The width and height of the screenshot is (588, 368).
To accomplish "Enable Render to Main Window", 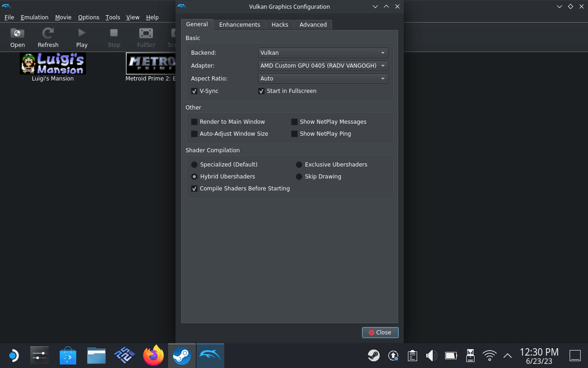I will click(194, 121).
